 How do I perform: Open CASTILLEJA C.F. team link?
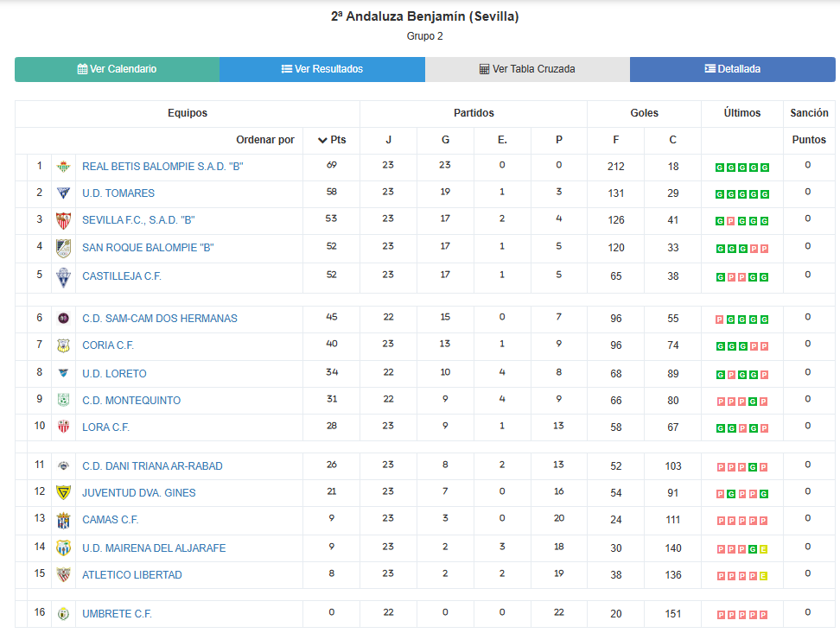[122, 276]
